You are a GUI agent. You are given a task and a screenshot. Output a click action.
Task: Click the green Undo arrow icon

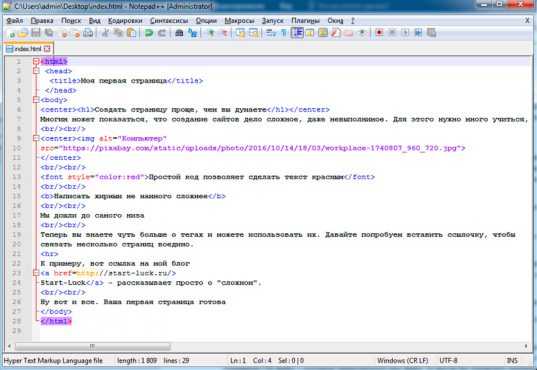149,33
